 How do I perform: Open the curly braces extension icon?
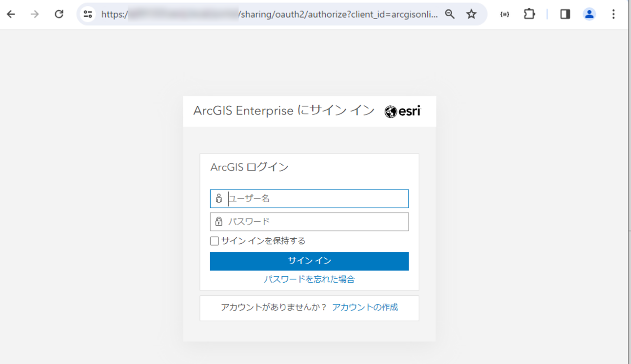tap(505, 14)
